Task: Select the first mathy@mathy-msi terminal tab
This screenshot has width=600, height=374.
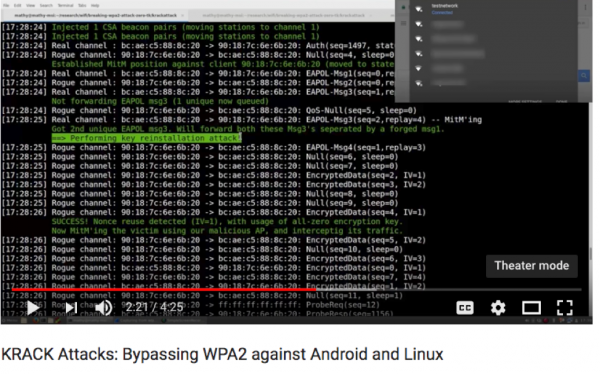Action: click(x=95, y=15)
